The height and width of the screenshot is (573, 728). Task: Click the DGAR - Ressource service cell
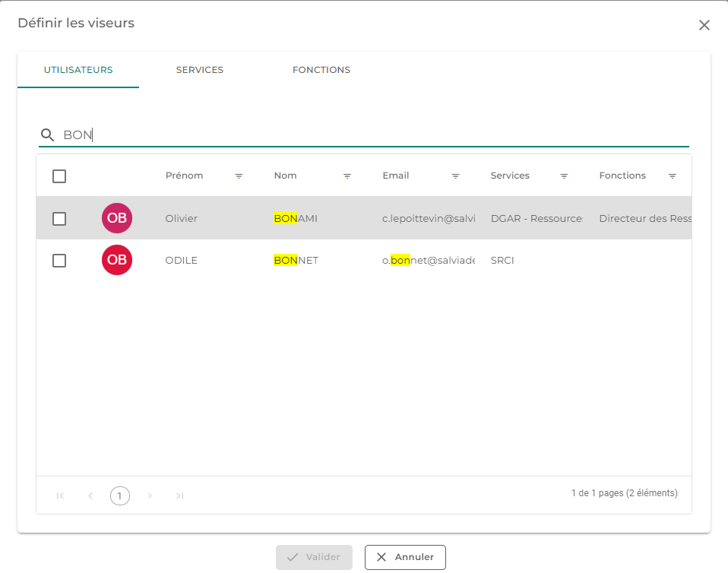[537, 218]
